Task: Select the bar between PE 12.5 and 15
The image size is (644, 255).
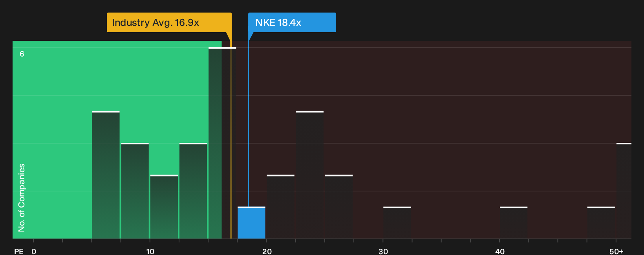Action: [193, 191]
